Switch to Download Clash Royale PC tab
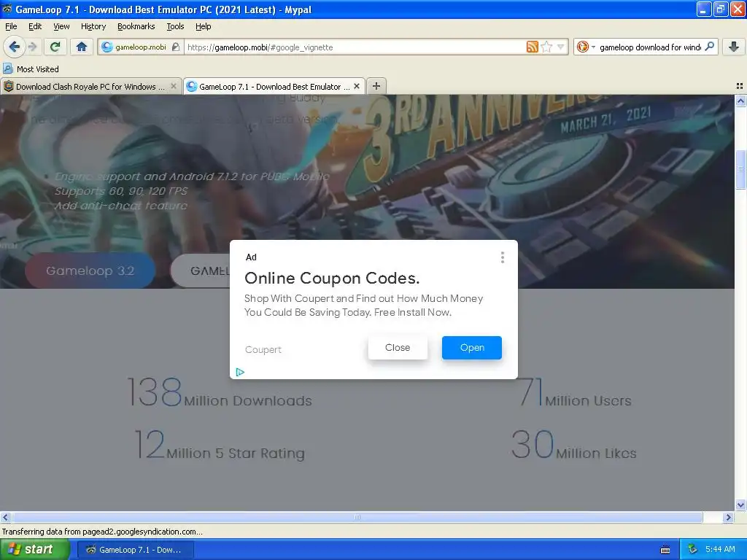Image resolution: width=747 pixels, height=560 pixels. pyautogui.click(x=90, y=86)
